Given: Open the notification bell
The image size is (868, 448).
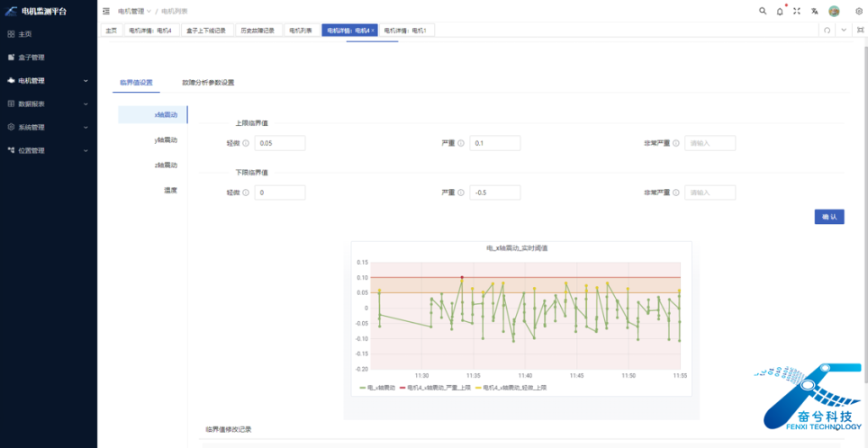Looking at the screenshot, I should tap(780, 11).
